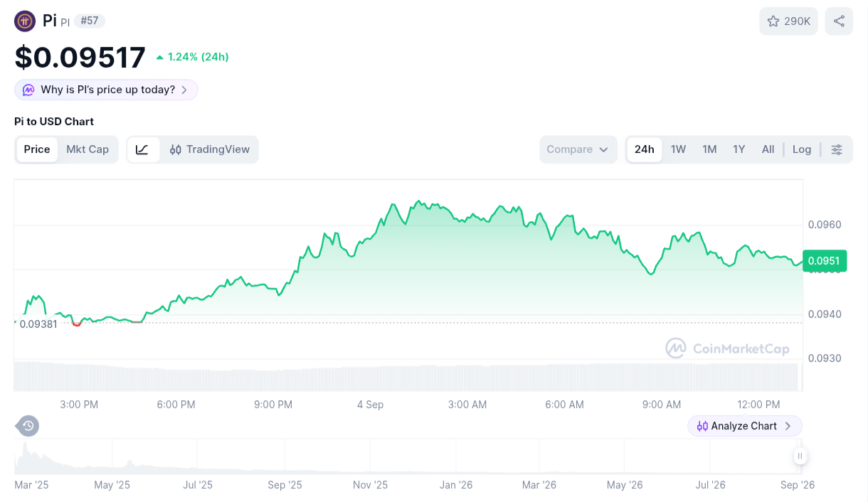Switch chart to Mkt Cap
Viewport: 868px width, 502px height.
point(88,149)
